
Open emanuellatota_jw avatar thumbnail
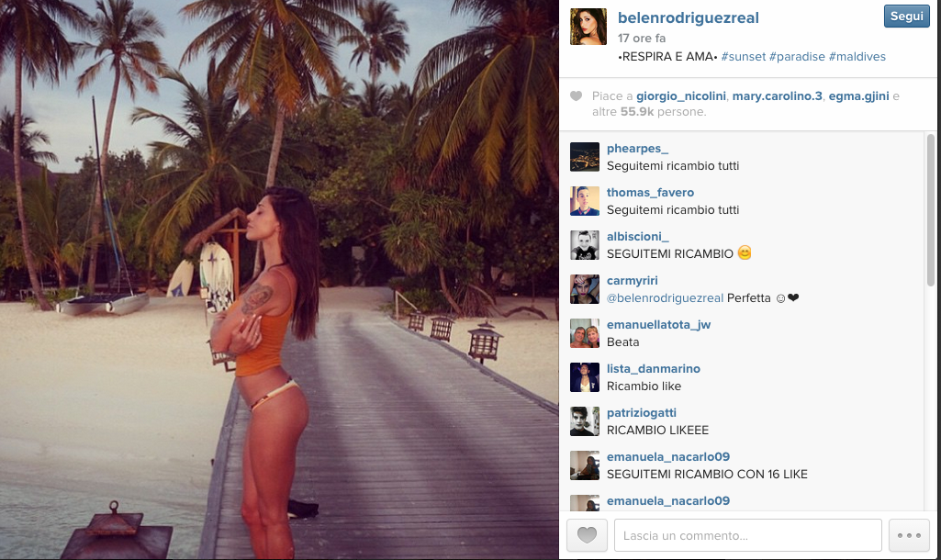[585, 333]
